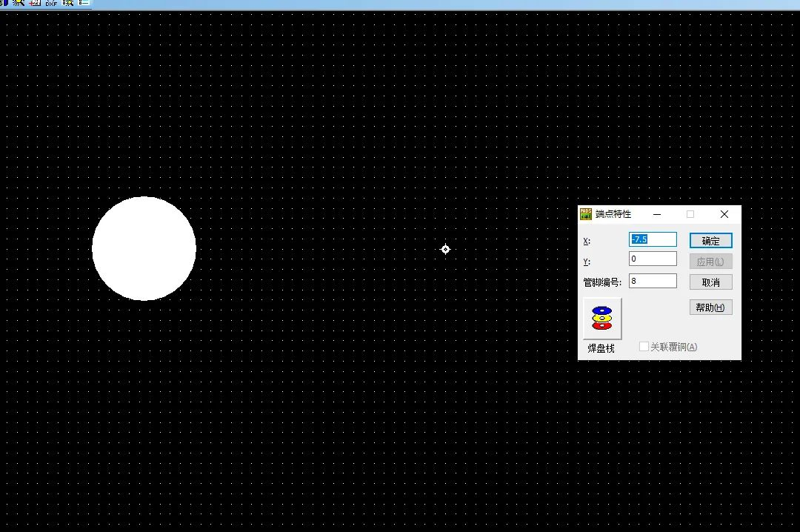Image resolution: width=800 pixels, height=532 pixels.
Task: Select the magic wand toolbar icon
Action: [x=19, y=3]
